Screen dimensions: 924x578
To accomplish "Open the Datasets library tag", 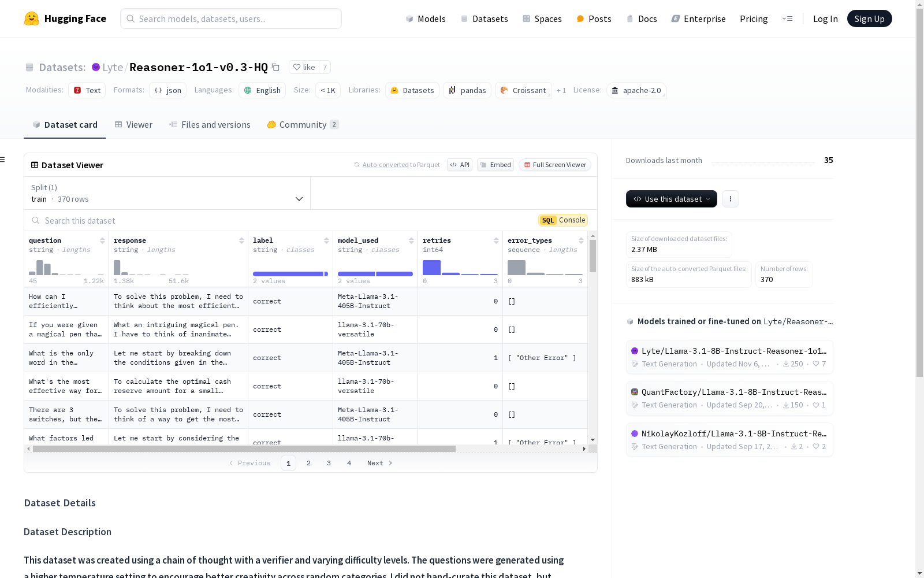I will [412, 90].
